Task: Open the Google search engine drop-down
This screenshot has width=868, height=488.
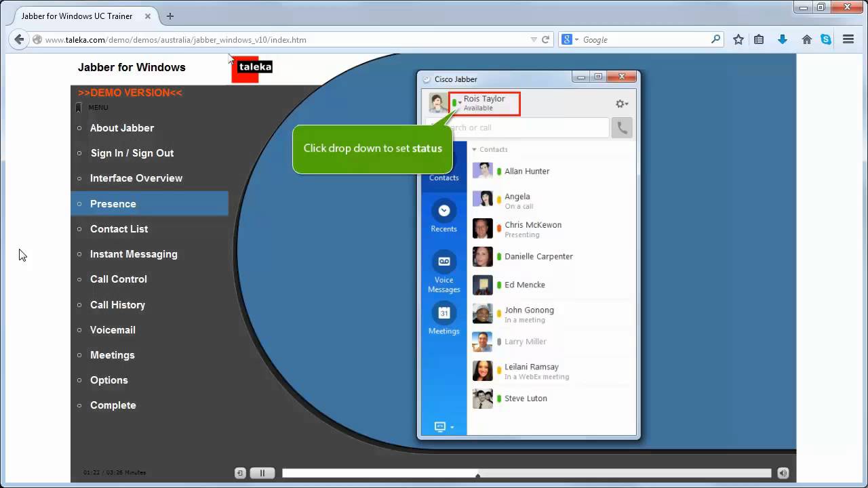Action: (x=570, y=40)
